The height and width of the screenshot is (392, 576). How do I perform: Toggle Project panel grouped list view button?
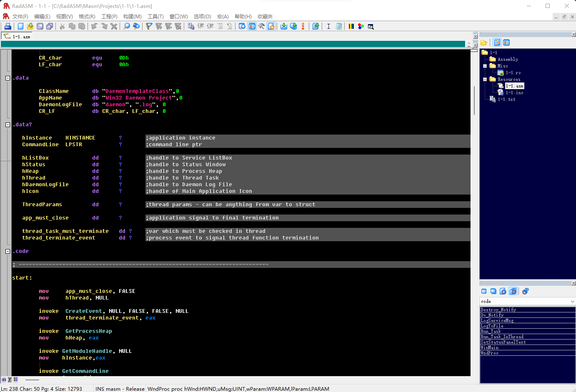coord(506,42)
